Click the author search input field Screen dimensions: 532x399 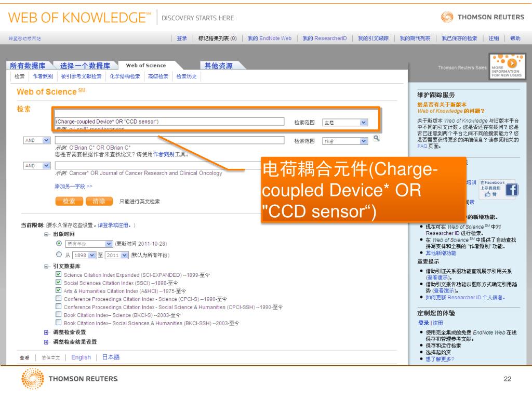point(169,140)
